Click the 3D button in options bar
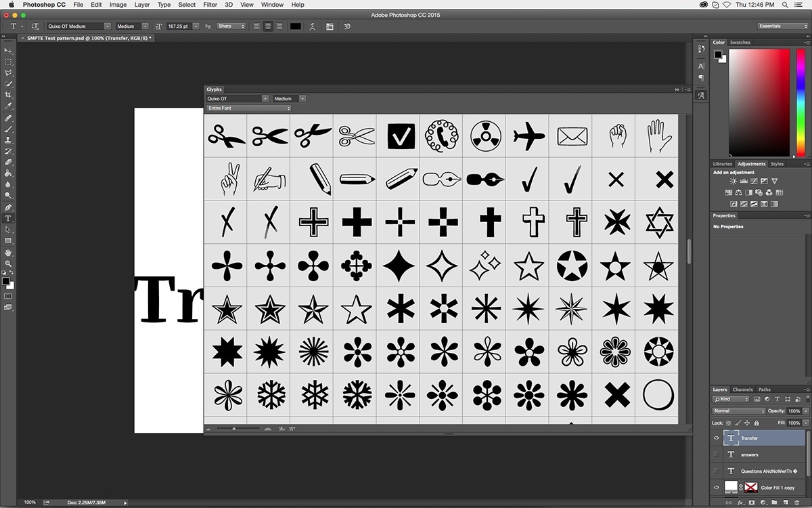Image resolution: width=812 pixels, height=508 pixels. click(x=347, y=26)
